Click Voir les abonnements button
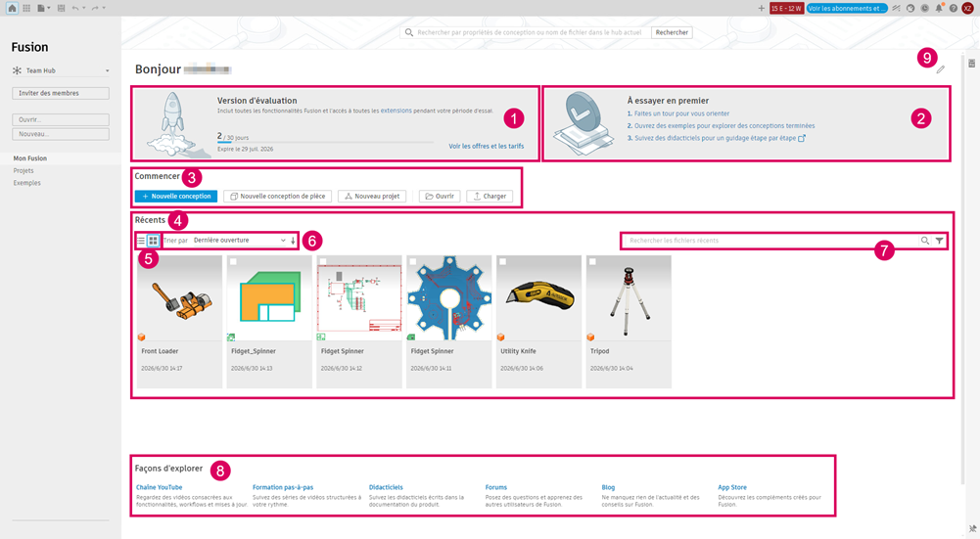This screenshot has height=539, width=980. [847, 8]
